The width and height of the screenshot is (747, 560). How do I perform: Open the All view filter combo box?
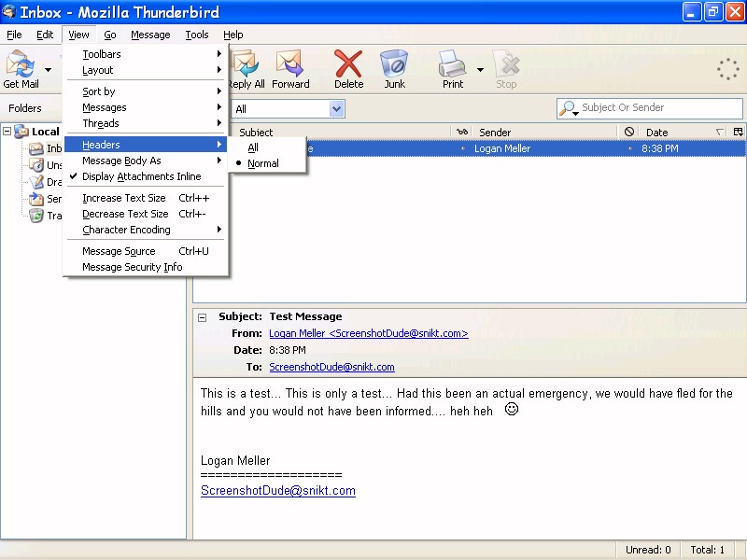point(289,109)
